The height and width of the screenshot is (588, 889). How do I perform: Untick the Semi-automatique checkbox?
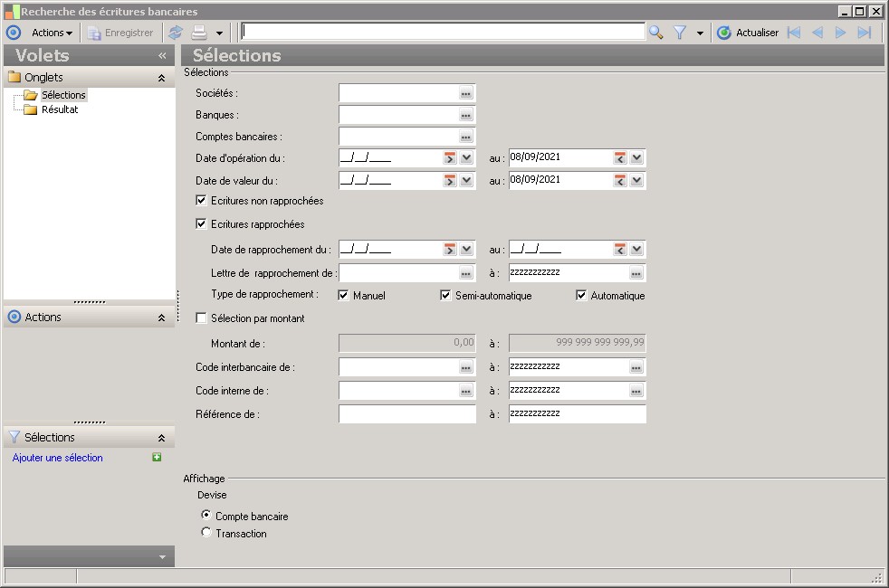point(445,296)
